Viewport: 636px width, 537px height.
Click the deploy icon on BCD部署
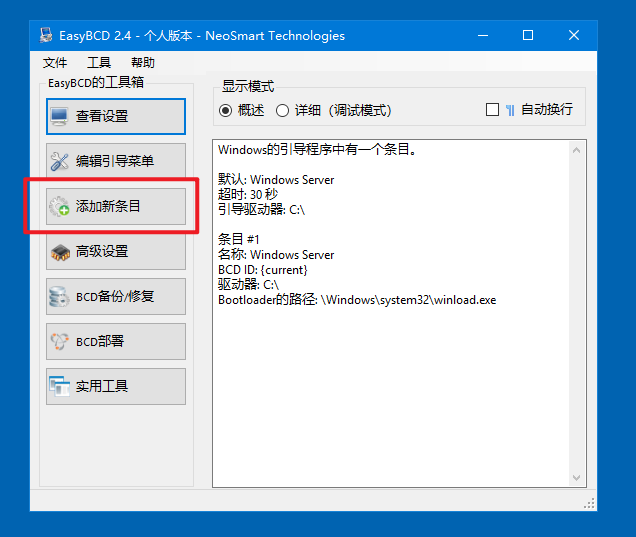tap(59, 342)
